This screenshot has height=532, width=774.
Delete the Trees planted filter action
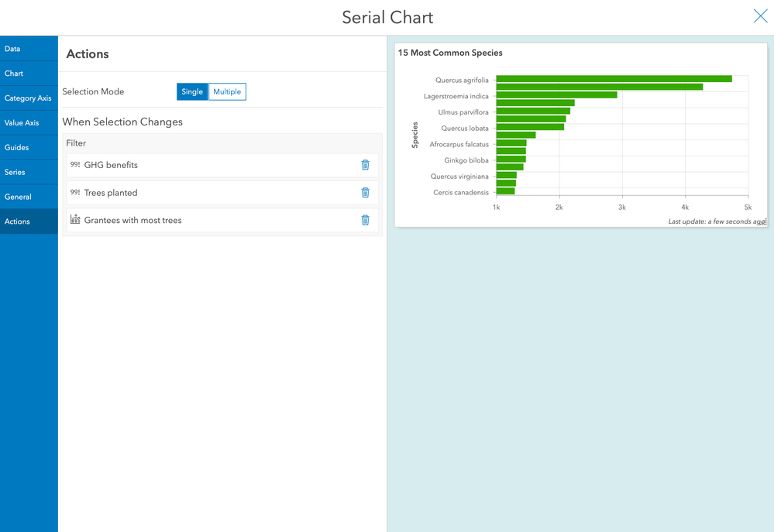tap(365, 193)
